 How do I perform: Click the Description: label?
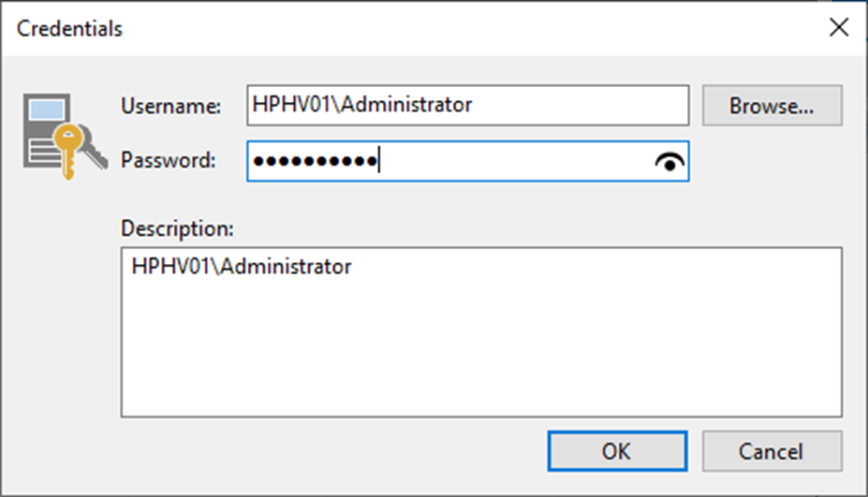pos(178,228)
